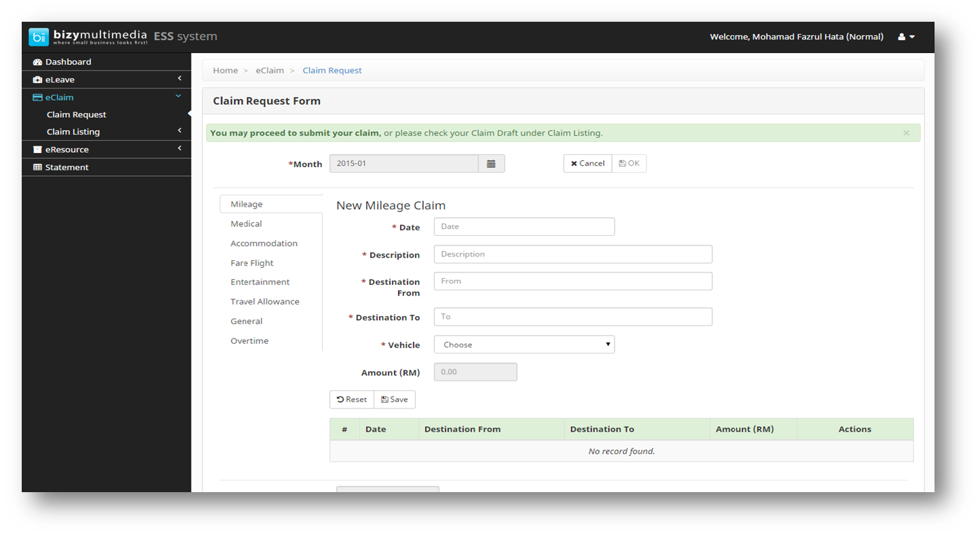Click Save button for mileage claim

click(395, 400)
